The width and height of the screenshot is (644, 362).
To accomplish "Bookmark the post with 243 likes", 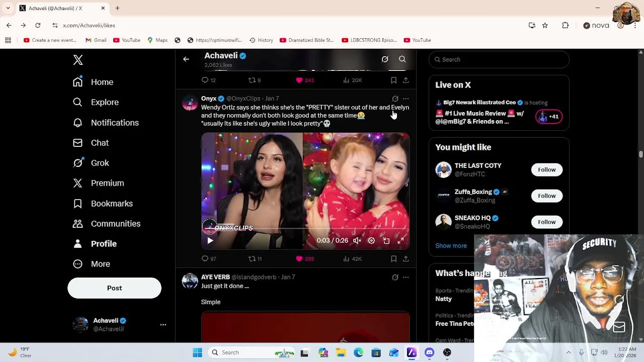I will (x=393, y=80).
